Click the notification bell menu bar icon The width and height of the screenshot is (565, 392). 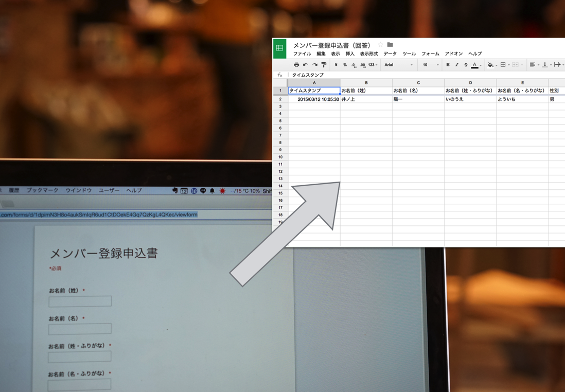coord(212,191)
